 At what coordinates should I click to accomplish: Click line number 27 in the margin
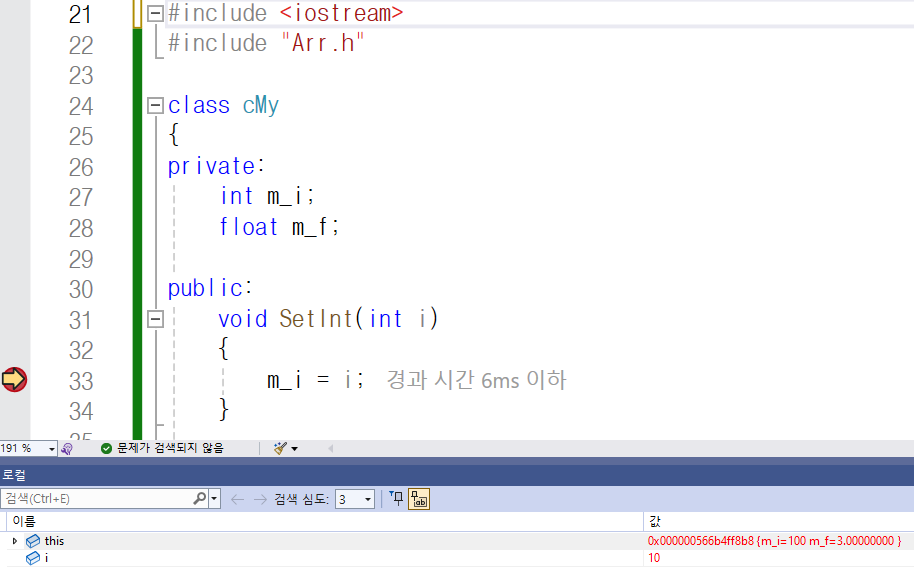(x=80, y=198)
